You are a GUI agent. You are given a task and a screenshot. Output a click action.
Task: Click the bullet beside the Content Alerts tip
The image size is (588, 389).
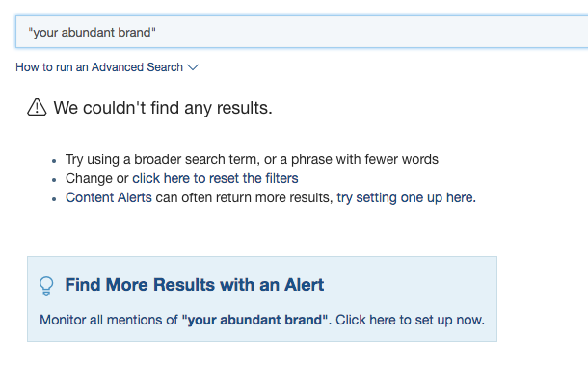[54, 198]
